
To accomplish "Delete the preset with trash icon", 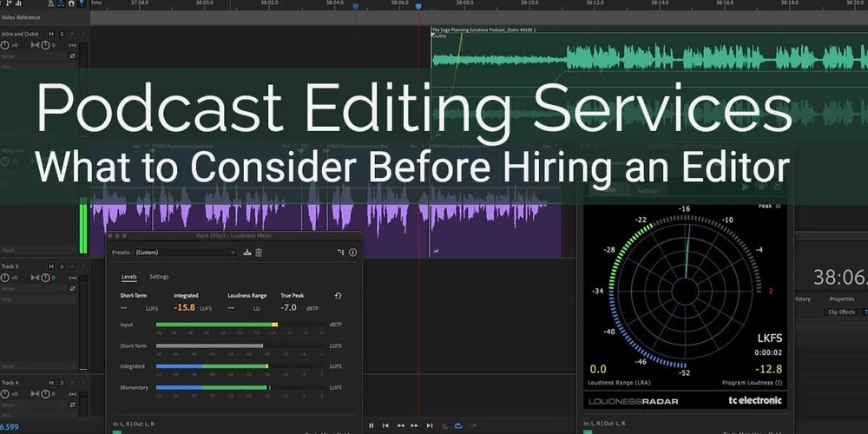I will 259,253.
